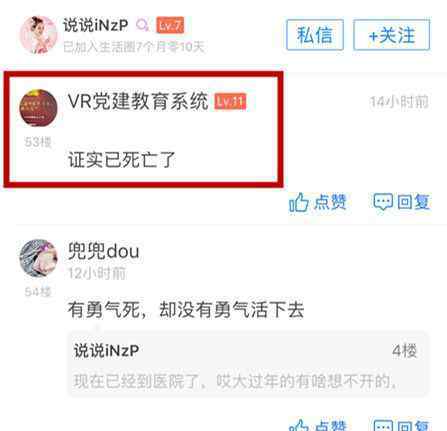447x431 pixels.
Task: Tap the Lv.11 level badge
Action: coord(230,101)
